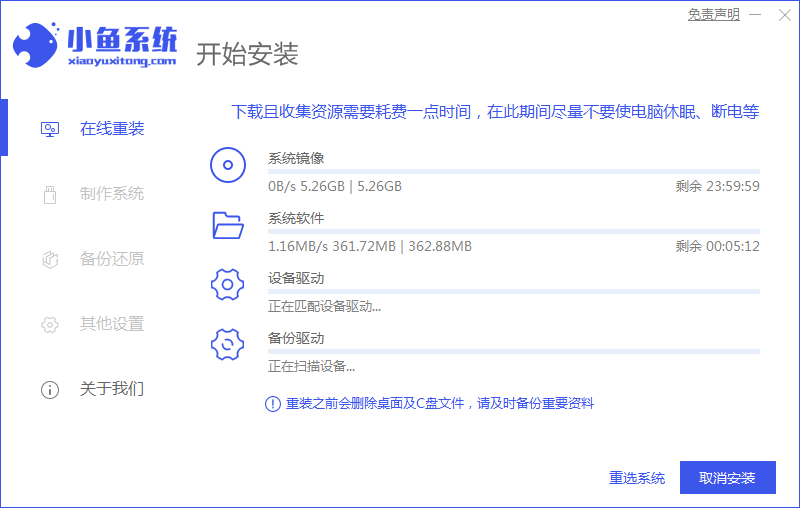
Task: Close the 小鱼系统 installer window
Action: 783,15
